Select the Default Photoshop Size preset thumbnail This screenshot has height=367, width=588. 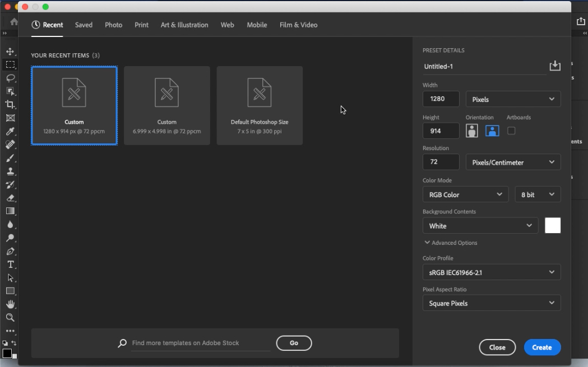point(260,105)
